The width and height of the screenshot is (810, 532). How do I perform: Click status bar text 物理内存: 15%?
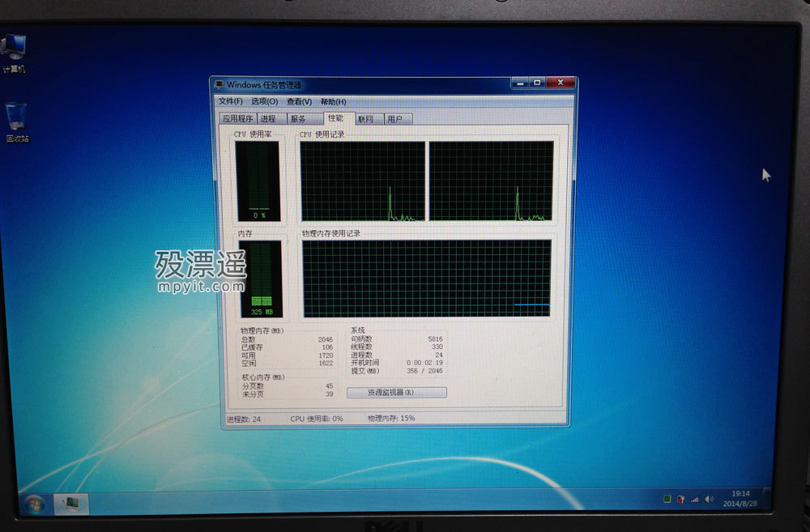point(391,418)
